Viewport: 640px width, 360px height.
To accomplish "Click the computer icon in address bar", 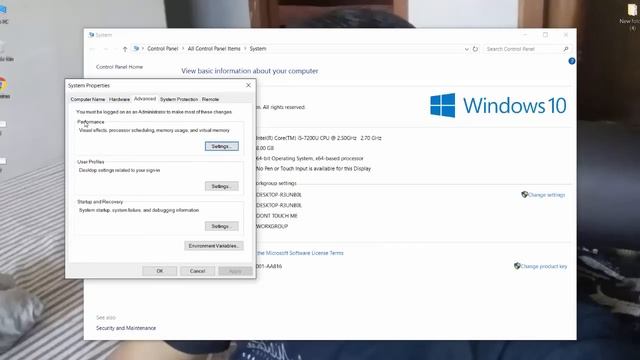I will coord(136,49).
